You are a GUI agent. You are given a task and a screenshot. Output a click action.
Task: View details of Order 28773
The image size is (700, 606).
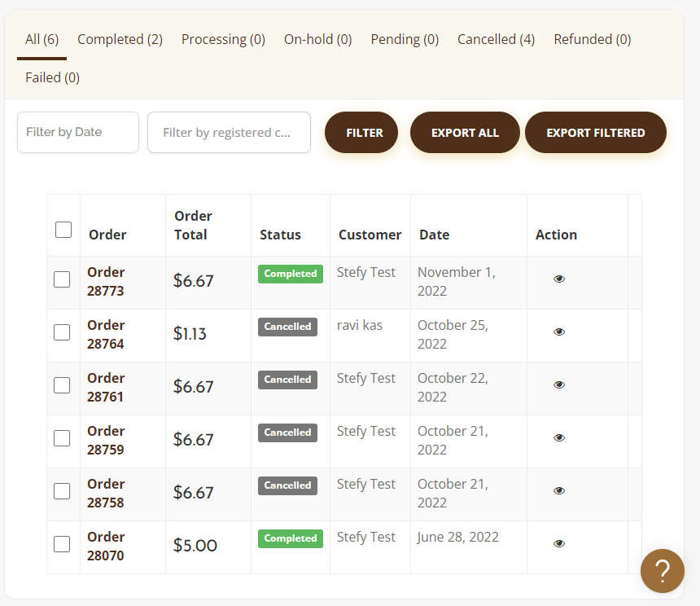(x=559, y=279)
